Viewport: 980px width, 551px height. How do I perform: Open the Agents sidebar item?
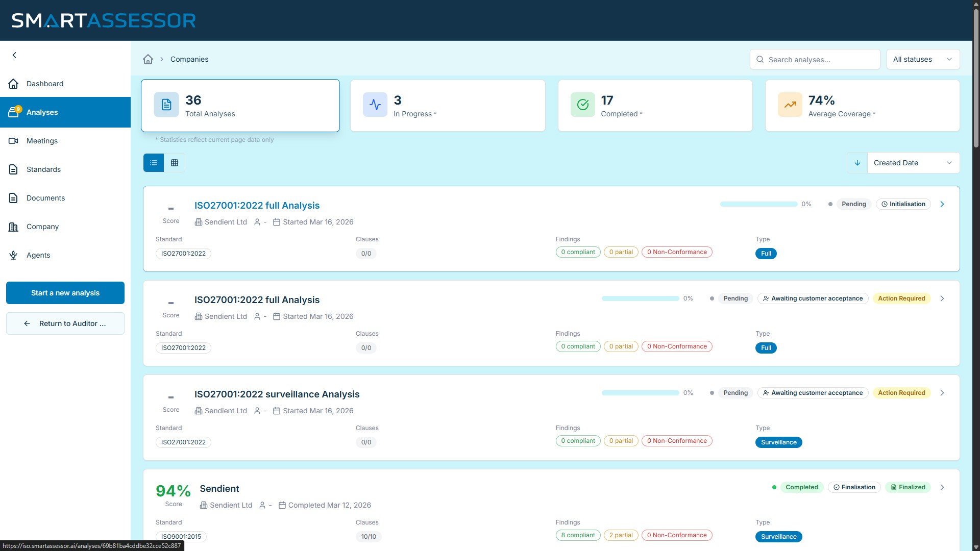(x=38, y=255)
